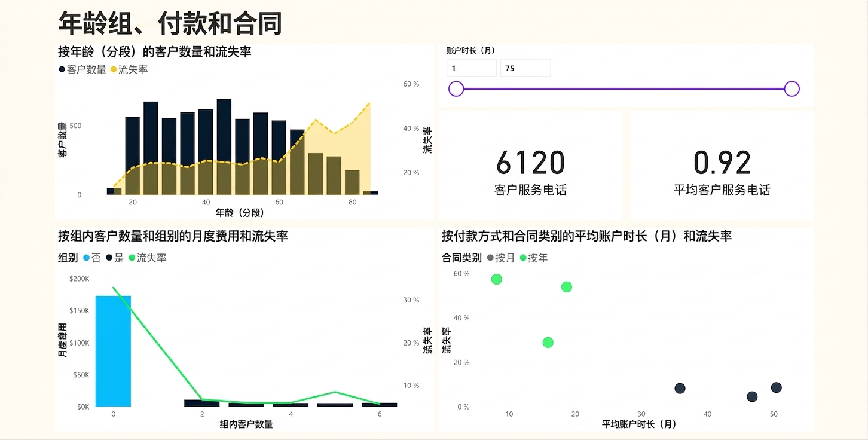Select the 0.92 平均客户服务电话 card
868x440 pixels.
(x=722, y=166)
